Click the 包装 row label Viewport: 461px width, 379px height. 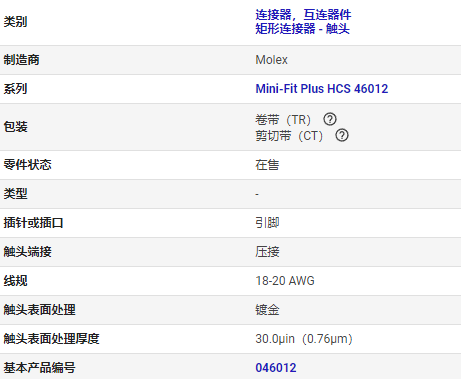(15, 127)
